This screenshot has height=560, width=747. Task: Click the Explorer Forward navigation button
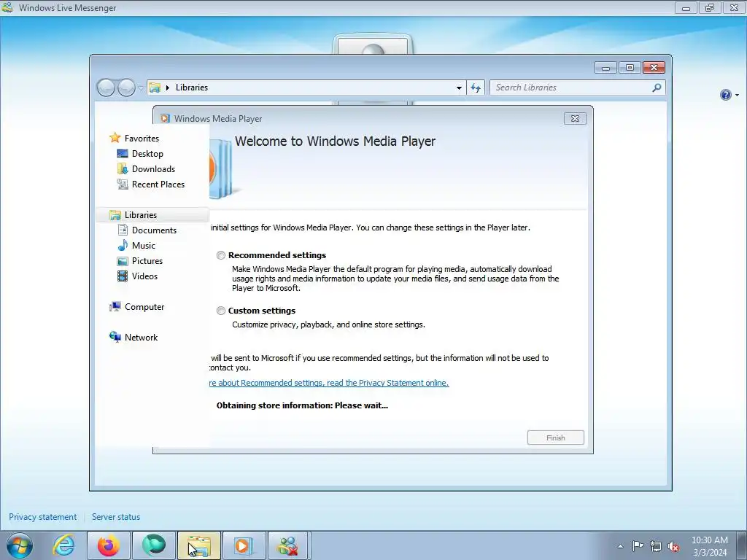tap(126, 87)
